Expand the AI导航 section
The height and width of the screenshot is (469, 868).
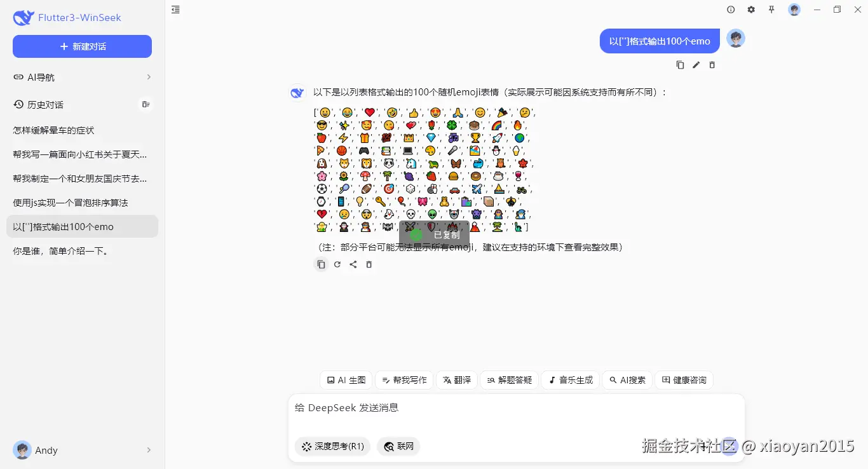[82, 77]
